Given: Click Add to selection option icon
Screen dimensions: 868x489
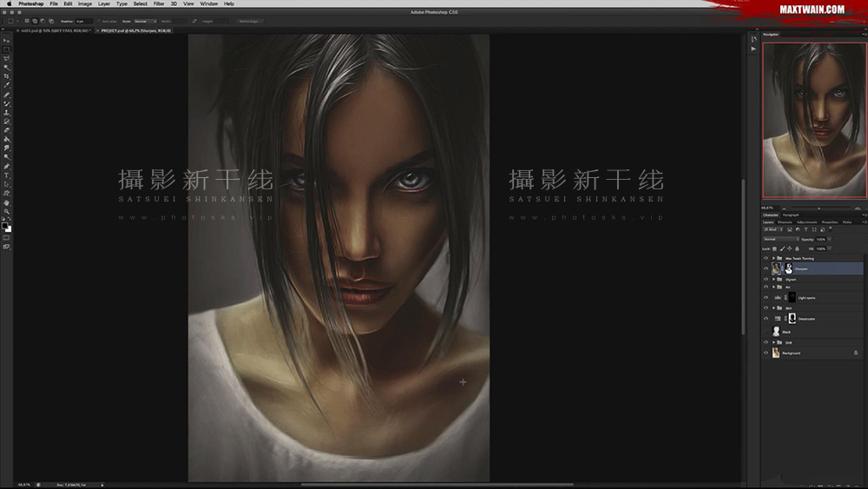Looking at the screenshot, I should pyautogui.click(x=35, y=21).
